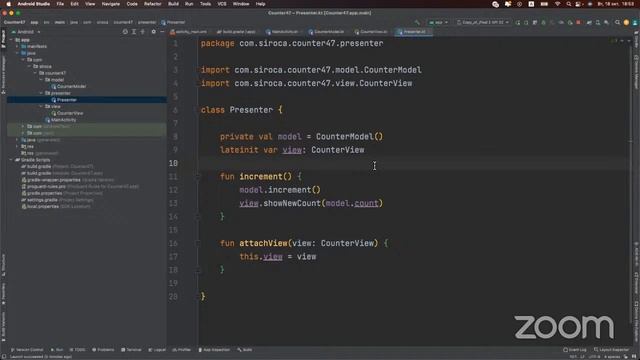Click line number 10 in the gutter
640x360 pixels.
[x=173, y=163]
